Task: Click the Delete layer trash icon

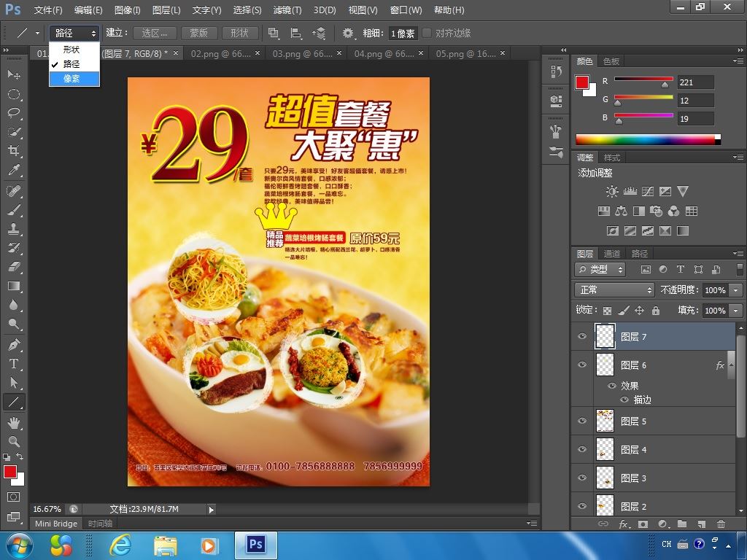Action: pyautogui.click(x=721, y=524)
